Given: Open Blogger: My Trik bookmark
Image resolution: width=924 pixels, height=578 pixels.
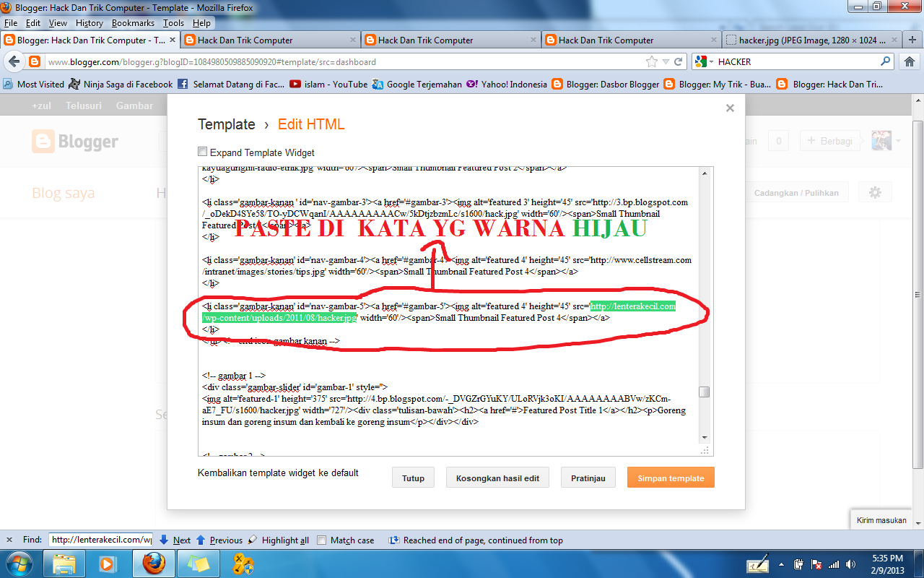Looking at the screenshot, I should click(718, 85).
